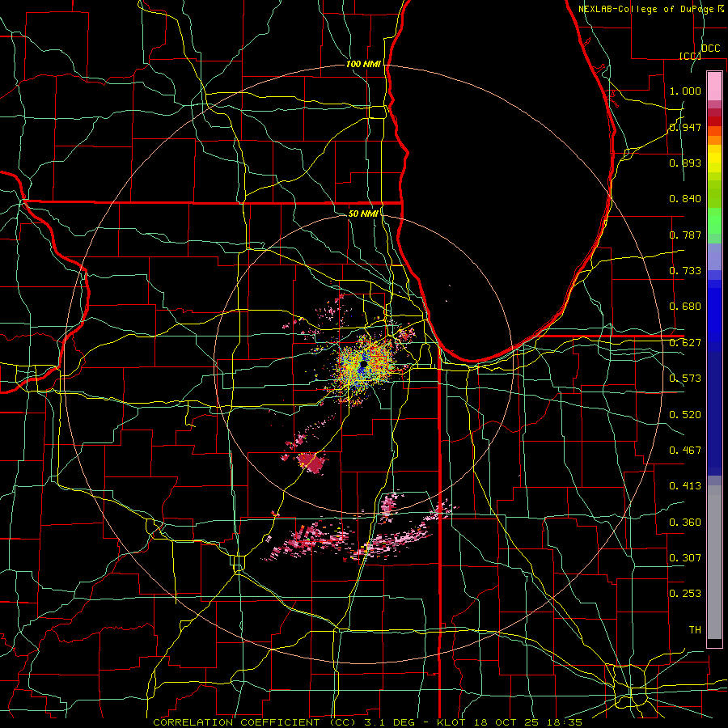Screen dimensions: 728x728
Task: Select the 0.680 scale value
Action: [685, 307]
